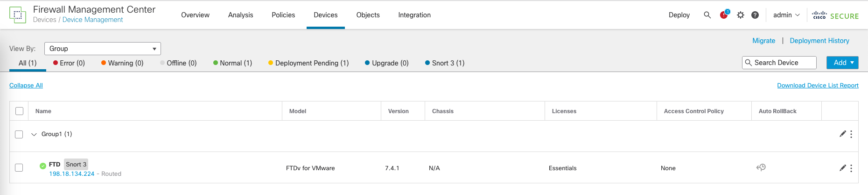The image size is (868, 195).
Task: Open the more options menu for Group1
Action: (851, 134)
